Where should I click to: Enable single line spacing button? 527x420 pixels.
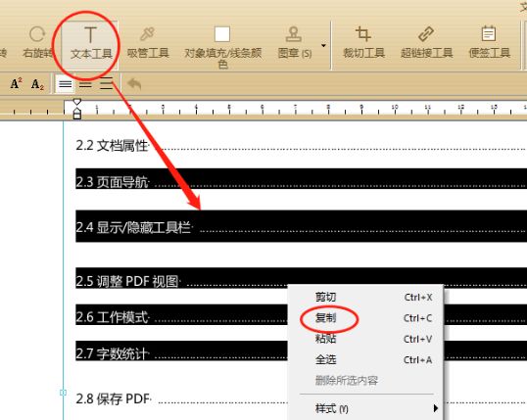coord(66,83)
